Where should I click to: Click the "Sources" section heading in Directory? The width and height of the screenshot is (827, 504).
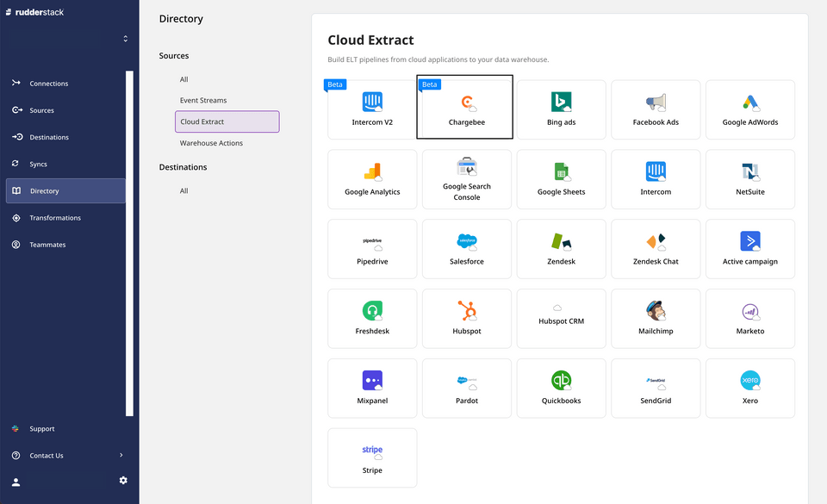[174, 56]
